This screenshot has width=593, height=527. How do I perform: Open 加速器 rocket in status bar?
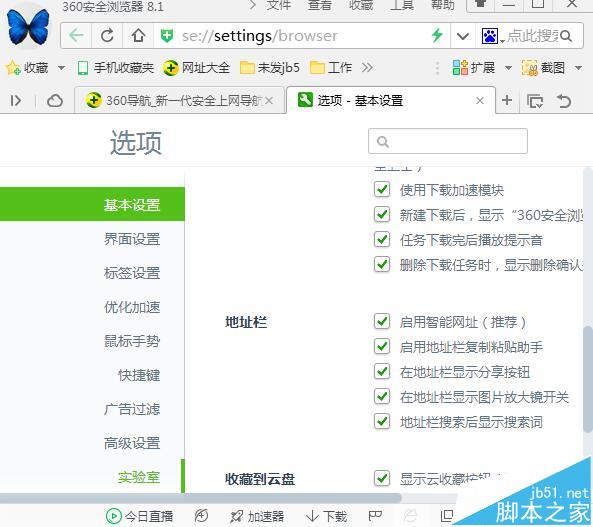coord(257,516)
